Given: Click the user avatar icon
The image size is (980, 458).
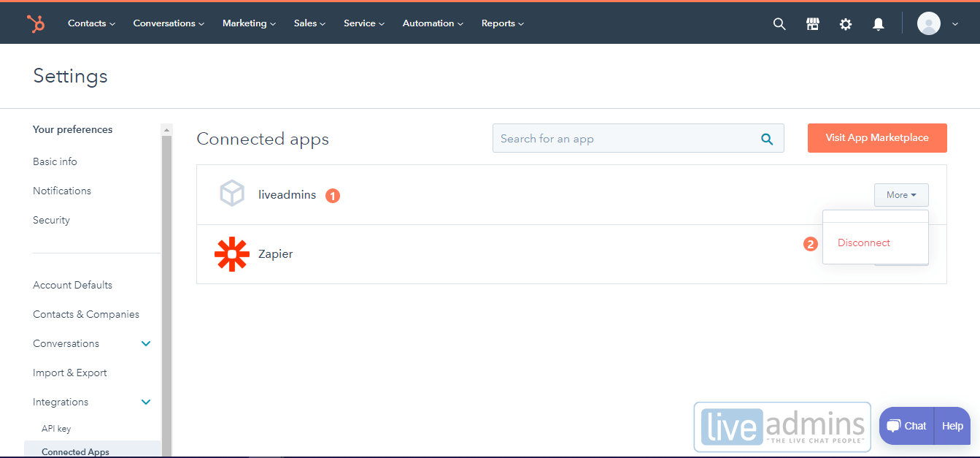Looking at the screenshot, I should [x=928, y=23].
